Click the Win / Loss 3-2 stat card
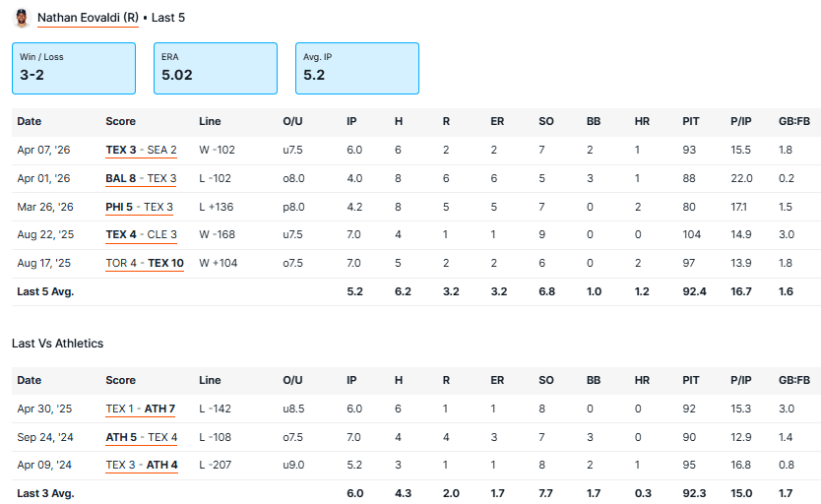This screenshot has width=821, height=504. (74, 68)
